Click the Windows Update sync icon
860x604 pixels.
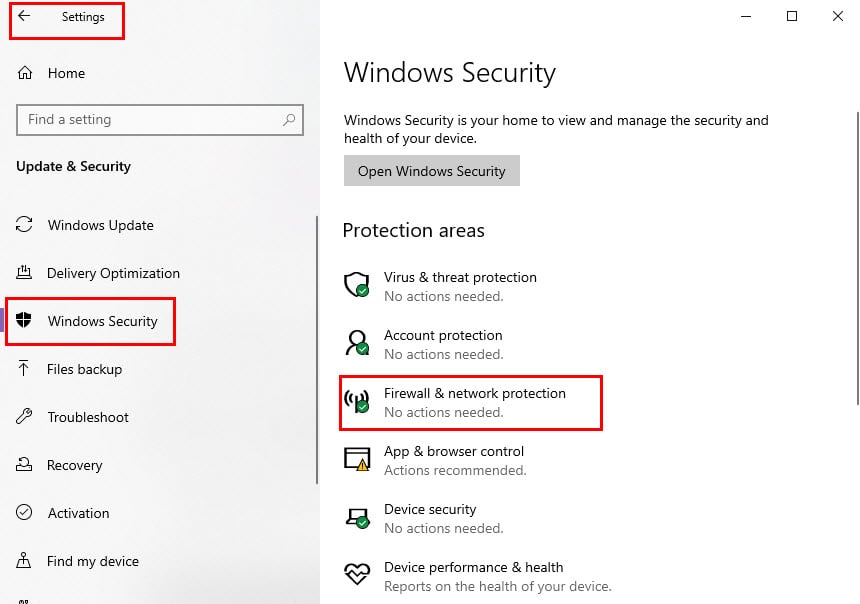pos(24,224)
